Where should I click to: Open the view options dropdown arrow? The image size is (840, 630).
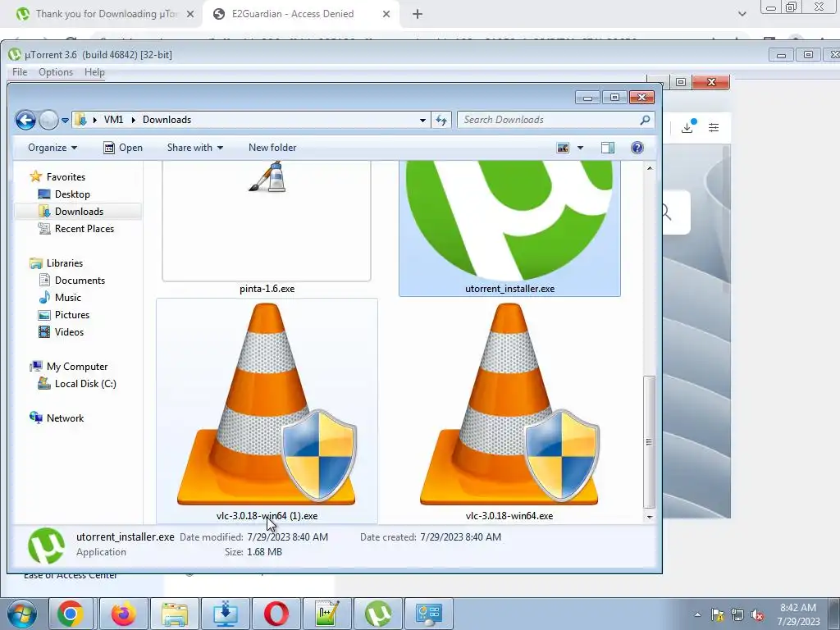point(580,148)
